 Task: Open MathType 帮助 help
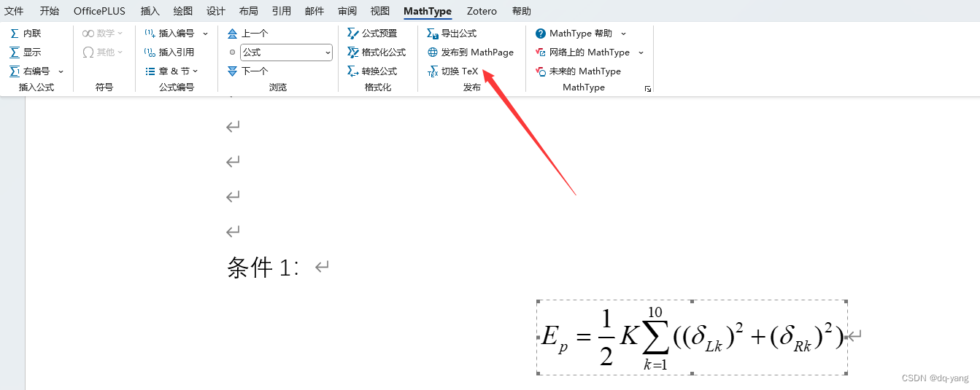pos(574,34)
